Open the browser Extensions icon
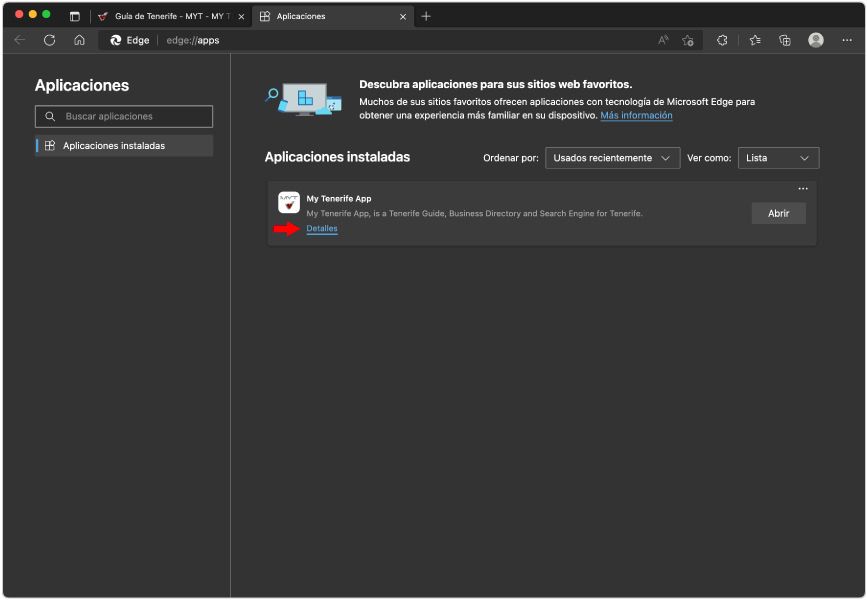 [x=721, y=40]
